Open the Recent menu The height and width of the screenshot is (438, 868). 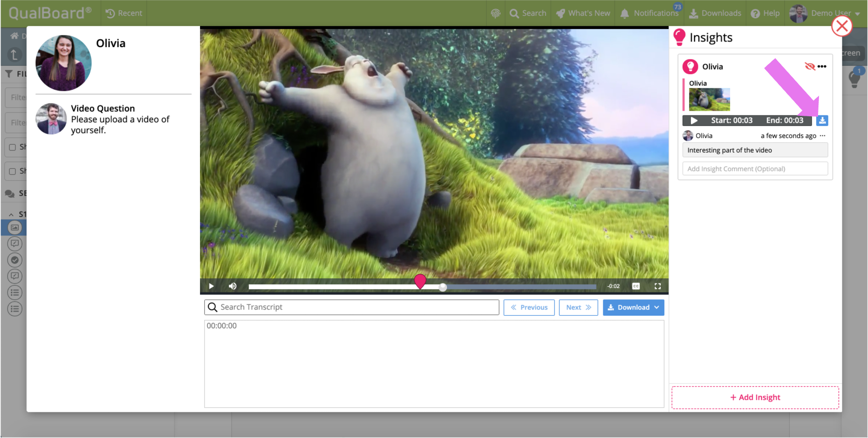[x=124, y=13]
